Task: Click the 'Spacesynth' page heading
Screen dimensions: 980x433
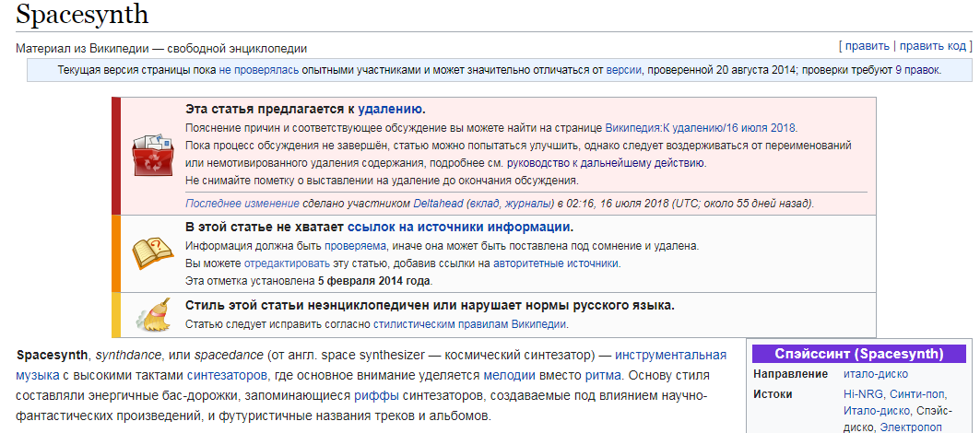Action: 82,15
